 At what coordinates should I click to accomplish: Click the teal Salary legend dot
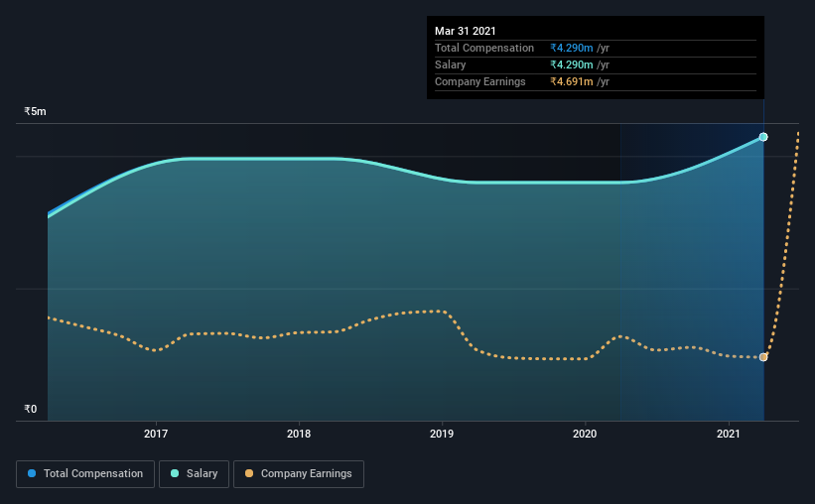[x=175, y=473]
